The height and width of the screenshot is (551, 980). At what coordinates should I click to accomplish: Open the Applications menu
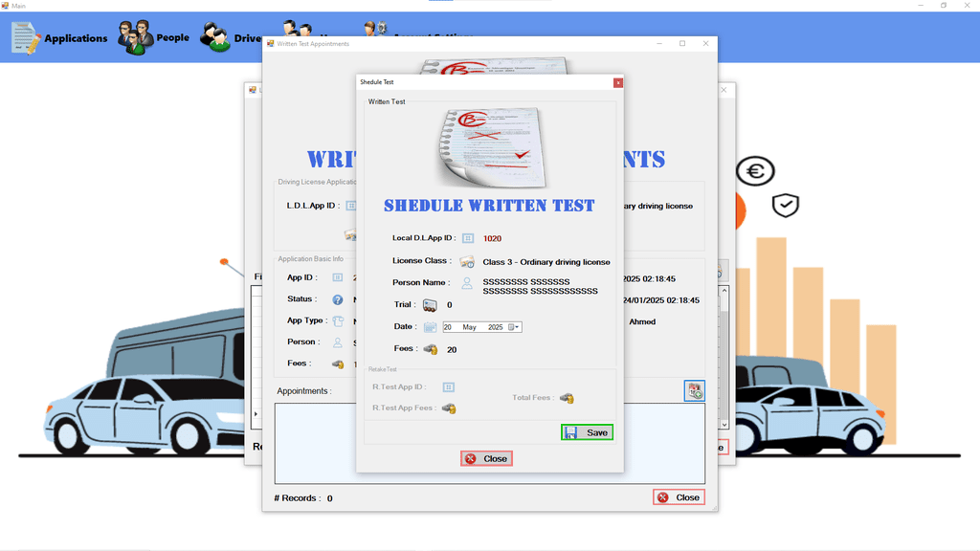click(x=59, y=38)
